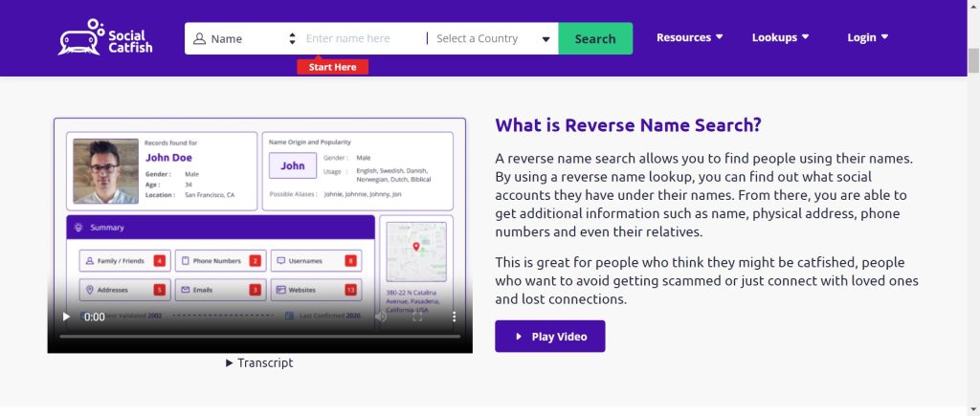Screen dimensions: 980x416
Task: Click the green Search button
Action: pos(595,39)
